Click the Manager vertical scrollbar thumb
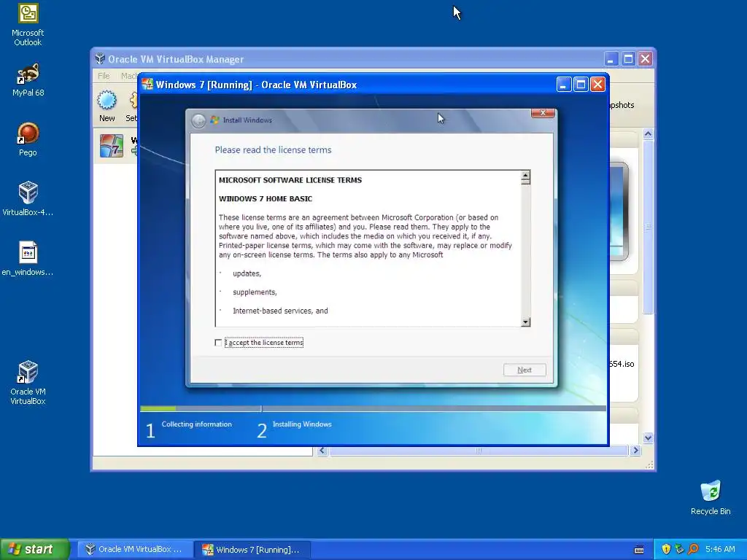Screen dimensions: 747x560 (x=648, y=227)
